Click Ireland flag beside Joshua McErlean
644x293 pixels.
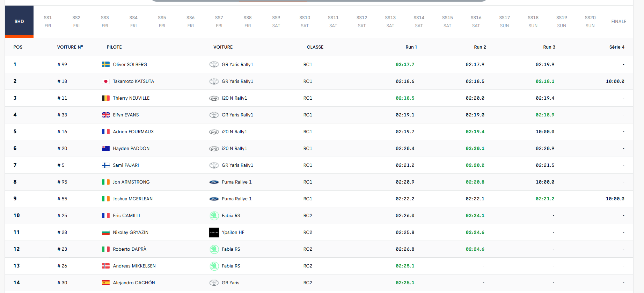click(105, 199)
